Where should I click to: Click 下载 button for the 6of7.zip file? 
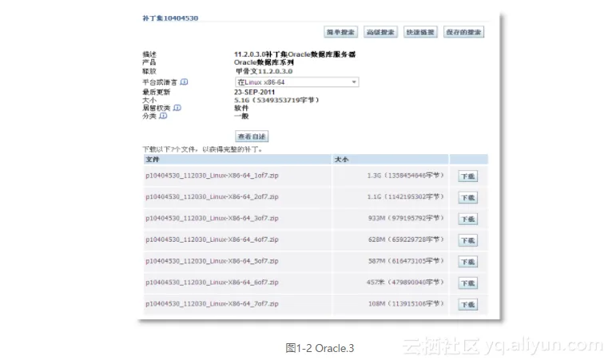[x=468, y=283]
